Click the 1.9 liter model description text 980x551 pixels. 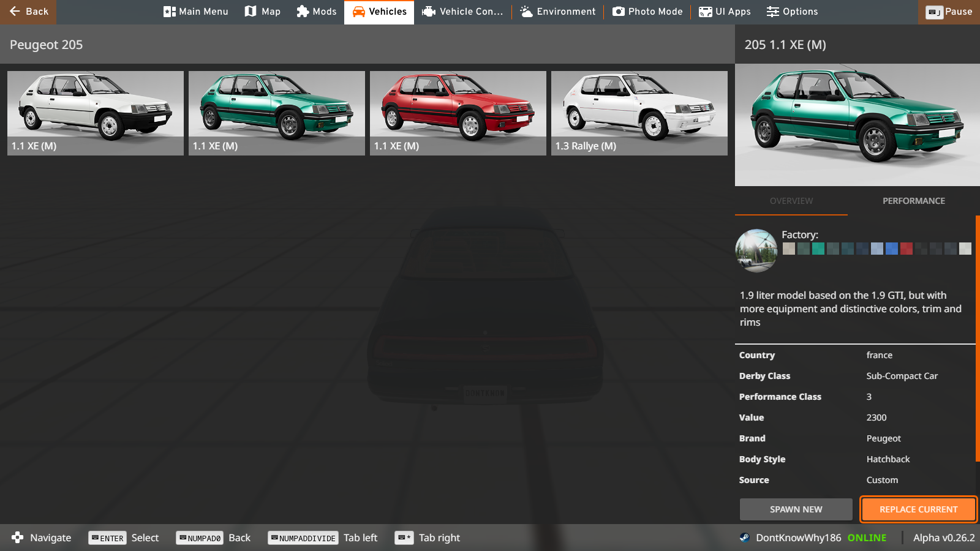(851, 309)
